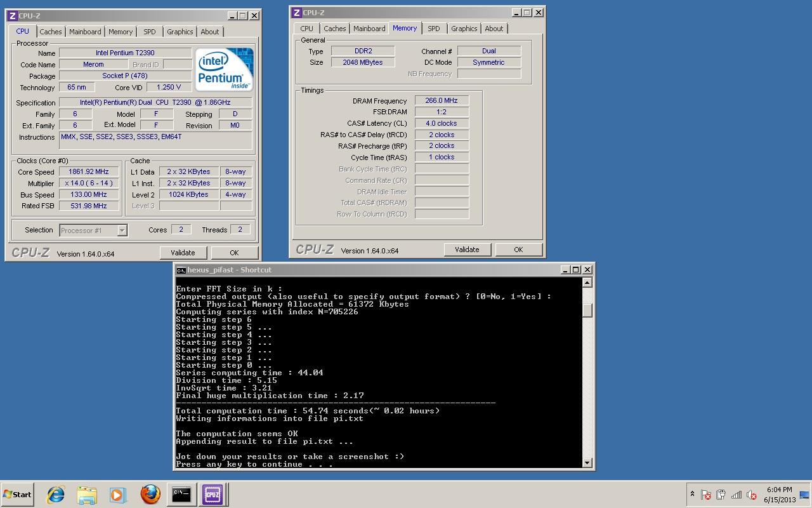
Task: Select Caches tab in left CPU-Z window
Action: click(51, 32)
